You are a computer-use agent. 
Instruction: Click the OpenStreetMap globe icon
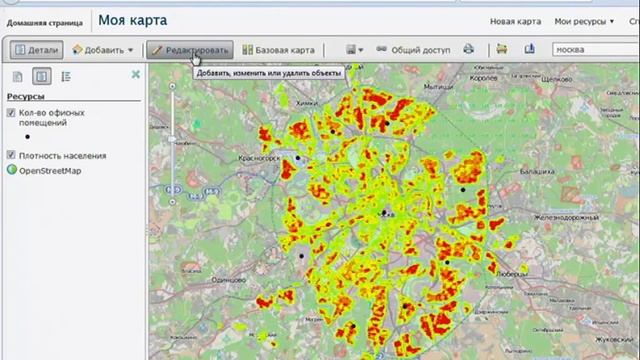[x=12, y=170]
